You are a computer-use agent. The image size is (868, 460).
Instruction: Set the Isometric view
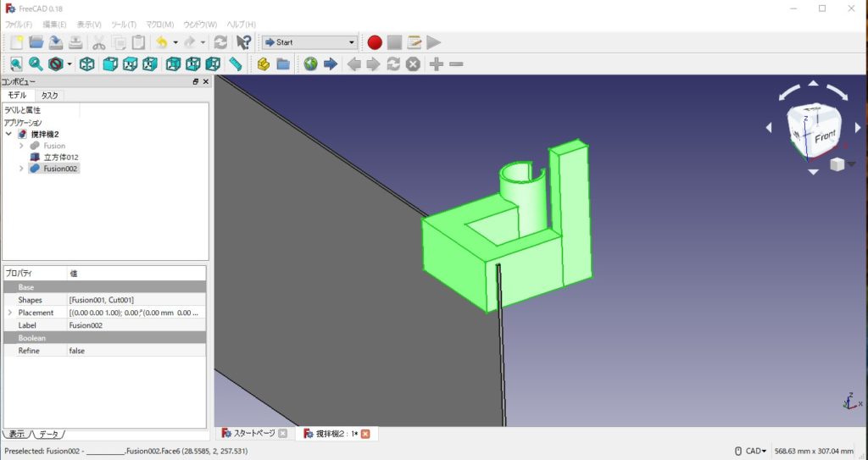87,64
